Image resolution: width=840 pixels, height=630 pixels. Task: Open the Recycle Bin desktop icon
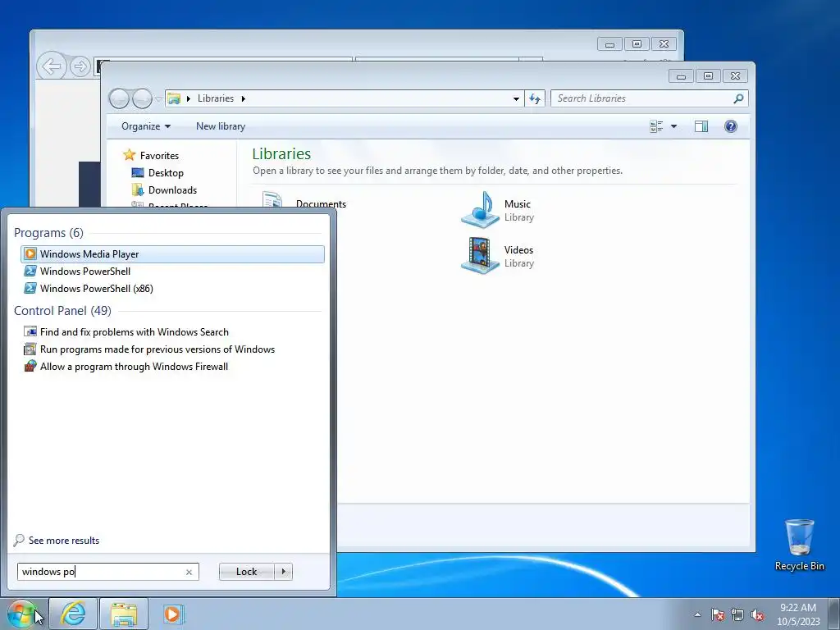(799, 546)
